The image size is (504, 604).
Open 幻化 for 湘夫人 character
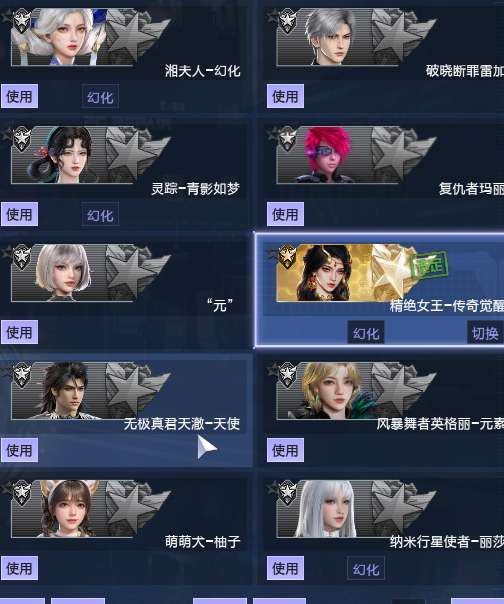(100, 96)
